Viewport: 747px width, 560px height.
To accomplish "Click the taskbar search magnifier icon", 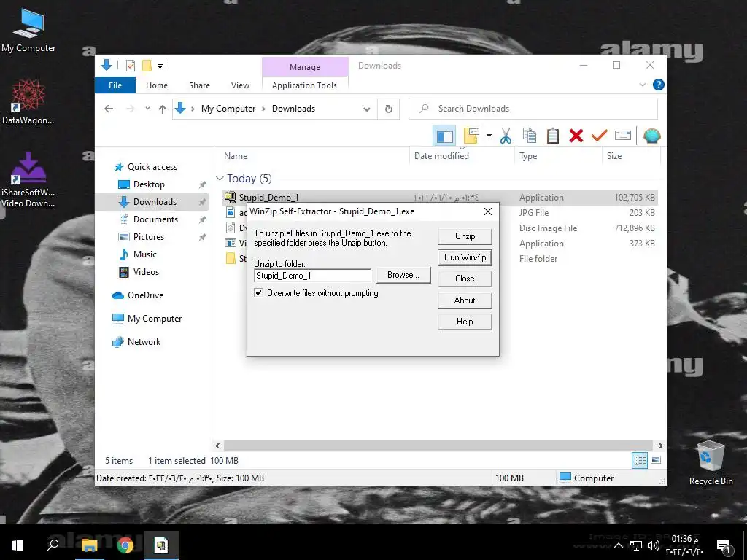I will coord(53,545).
